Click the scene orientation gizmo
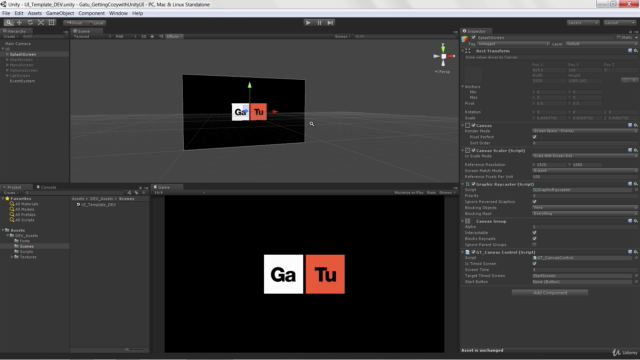640x360 pixels. [x=443, y=56]
